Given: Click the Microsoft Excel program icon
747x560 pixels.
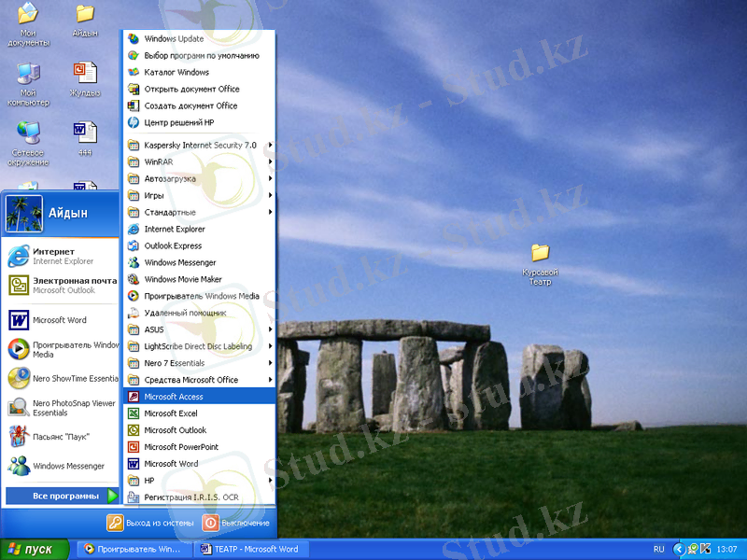Looking at the screenshot, I should coord(134,413).
